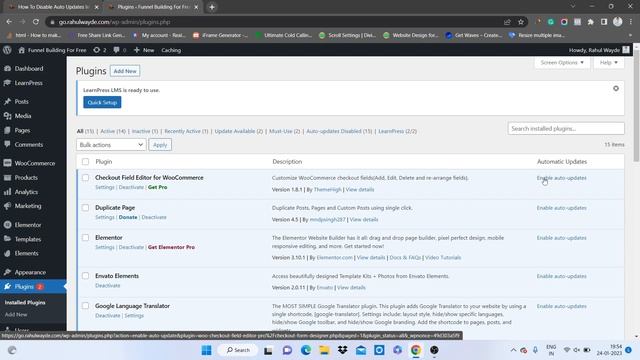Dismiss the LearnPress notice
This screenshot has width=640, height=360.
(x=616, y=89)
